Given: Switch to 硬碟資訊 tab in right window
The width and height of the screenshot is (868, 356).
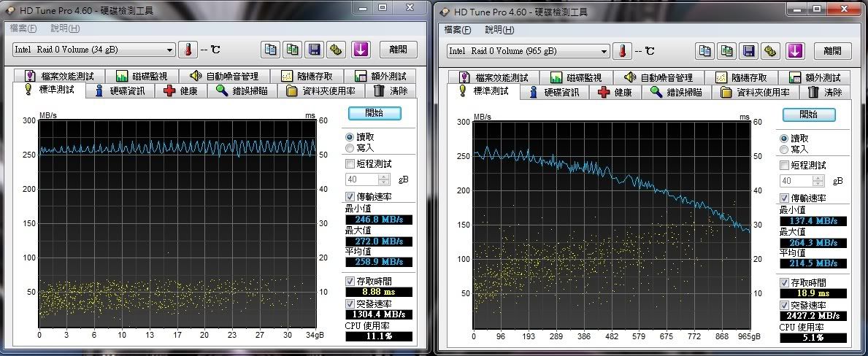Looking at the screenshot, I should (554, 92).
